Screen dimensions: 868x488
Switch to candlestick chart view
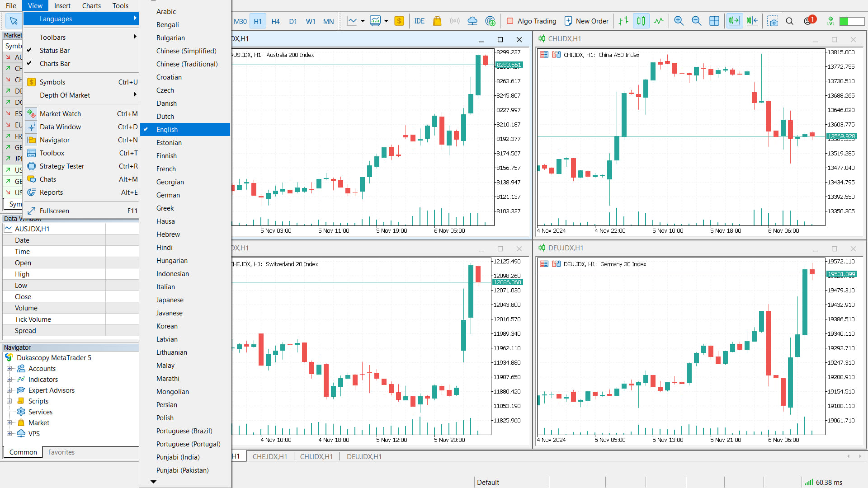pyautogui.click(x=641, y=21)
